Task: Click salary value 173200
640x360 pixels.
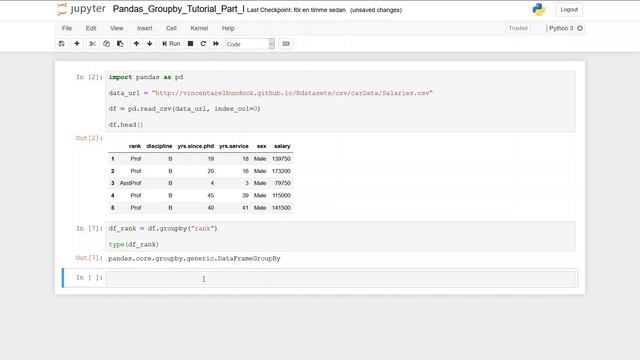Action: pyautogui.click(x=281, y=171)
